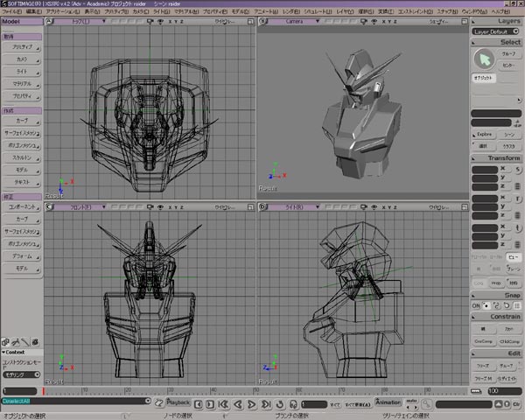The image size is (525, 420).
Task: Click second toolbar-switch icon above Context
Action: click(x=16, y=342)
